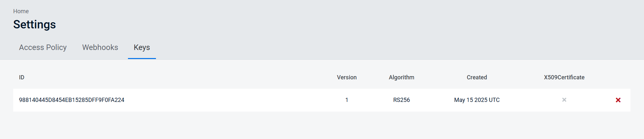Click the Algorithm column header

pos(401,77)
